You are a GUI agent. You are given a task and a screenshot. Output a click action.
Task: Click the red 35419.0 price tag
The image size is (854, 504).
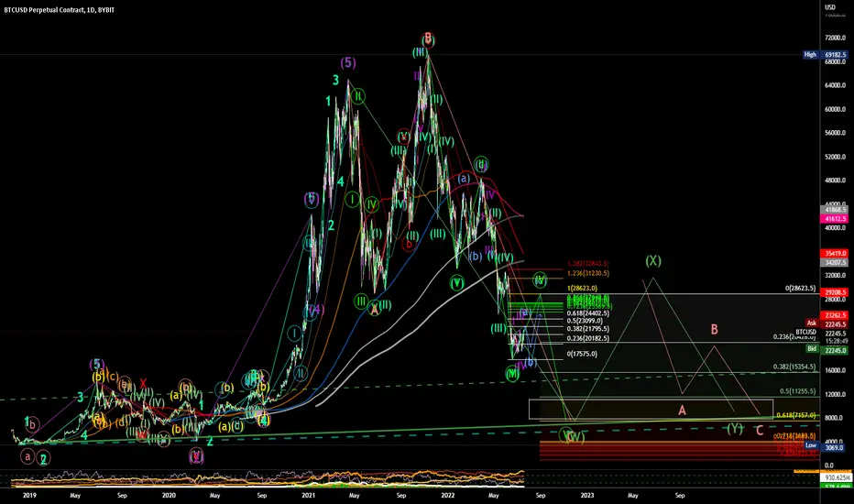(834, 253)
